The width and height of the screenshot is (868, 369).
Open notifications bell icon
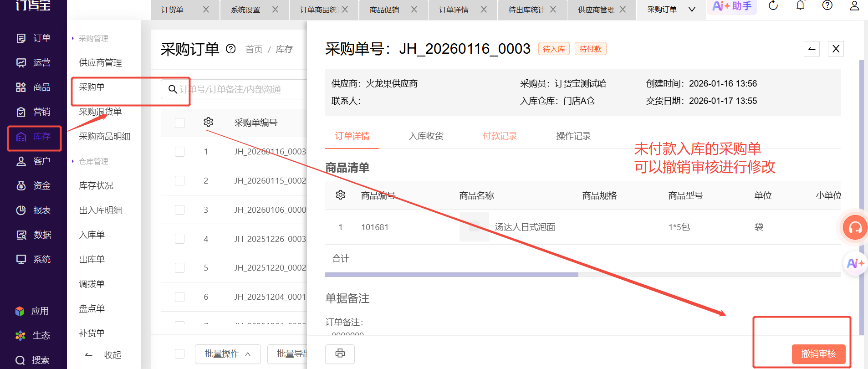pyautogui.click(x=800, y=6)
